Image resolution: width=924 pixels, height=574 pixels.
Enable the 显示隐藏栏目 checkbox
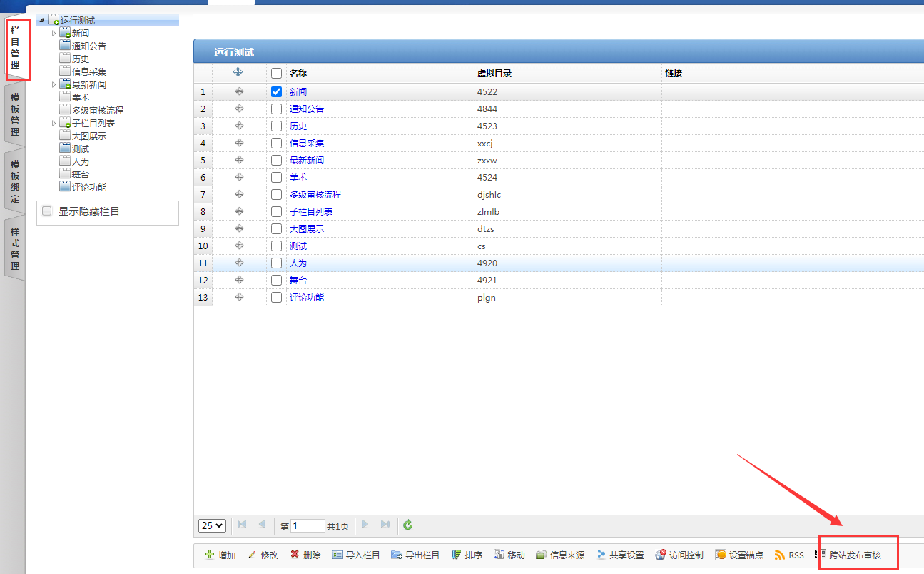pos(47,211)
